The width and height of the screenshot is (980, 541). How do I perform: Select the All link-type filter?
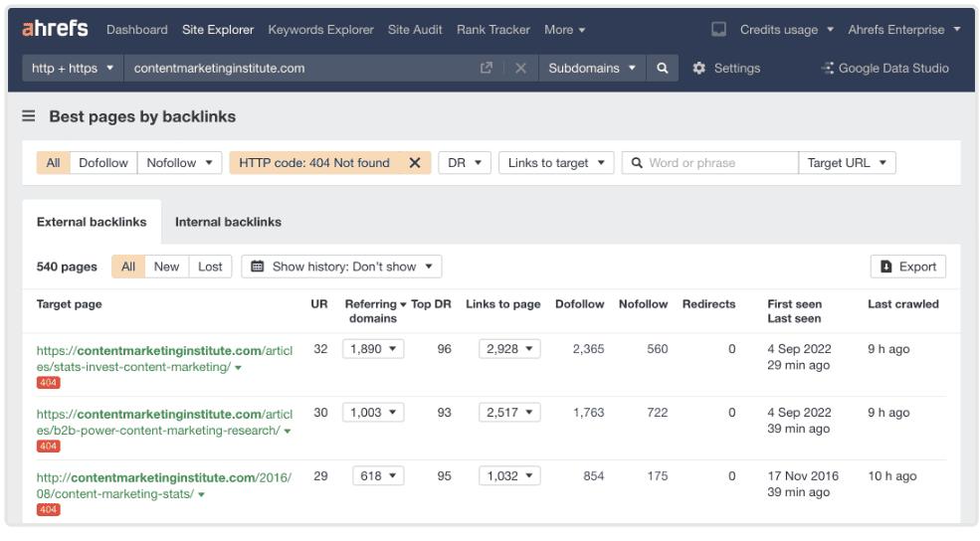point(53,163)
